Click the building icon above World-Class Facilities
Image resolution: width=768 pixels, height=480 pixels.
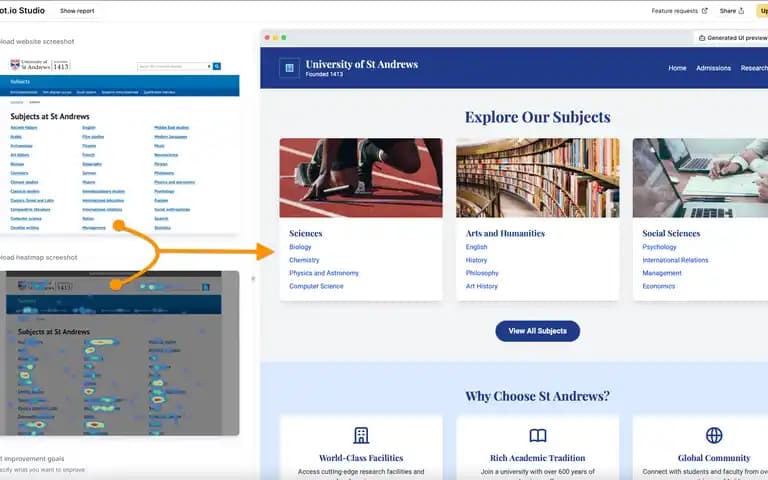coord(361,435)
